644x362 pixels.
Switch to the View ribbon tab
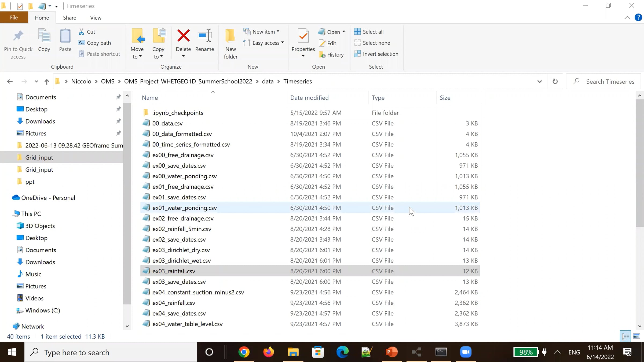[96, 18]
